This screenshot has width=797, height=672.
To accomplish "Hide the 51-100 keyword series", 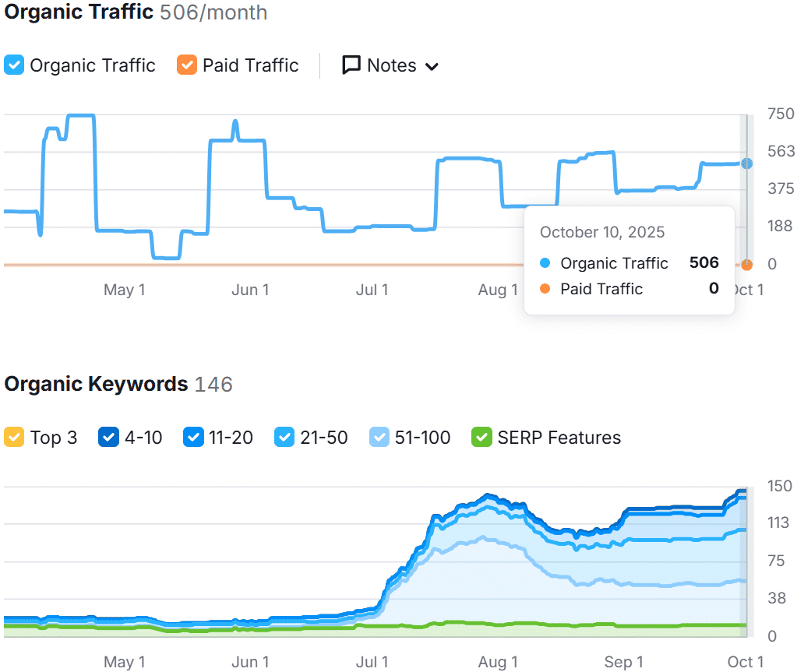I will (379, 438).
